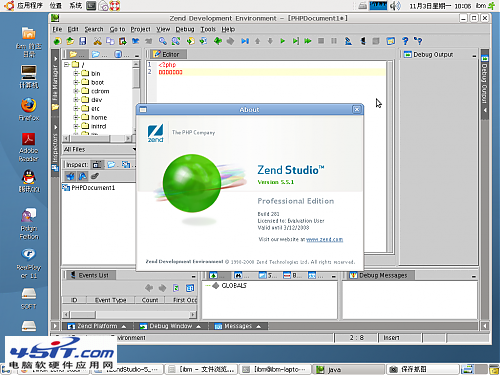The width and height of the screenshot is (500, 375).
Task: Click the vertical Debug Output side tab
Action: coord(485,83)
